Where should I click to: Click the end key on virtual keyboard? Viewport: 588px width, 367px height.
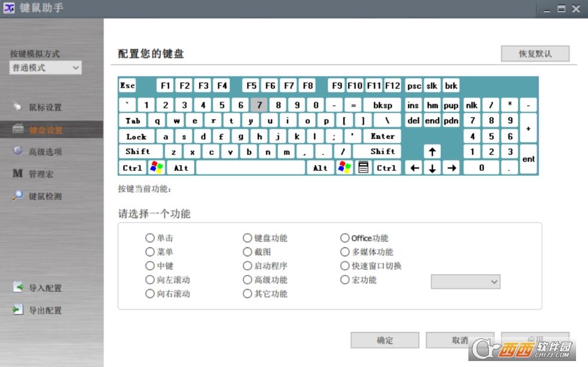[x=432, y=121]
